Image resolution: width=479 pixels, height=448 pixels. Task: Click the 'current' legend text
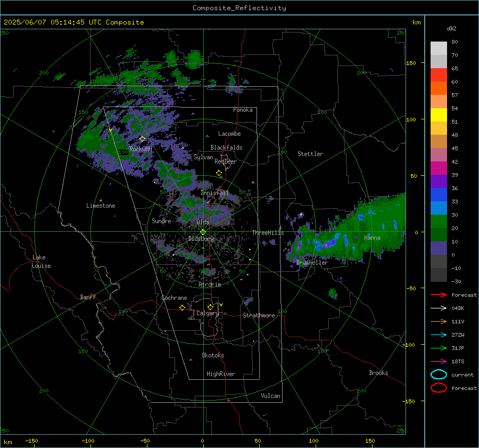point(463,374)
